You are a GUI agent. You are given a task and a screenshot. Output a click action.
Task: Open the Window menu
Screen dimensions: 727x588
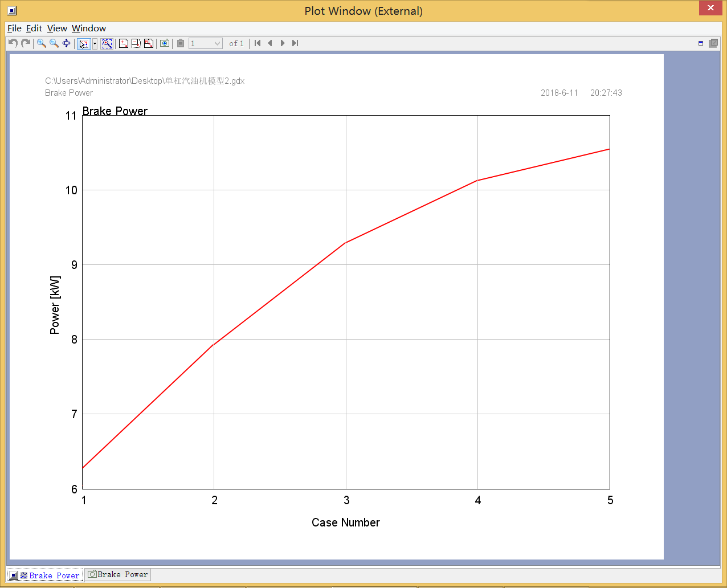point(89,28)
